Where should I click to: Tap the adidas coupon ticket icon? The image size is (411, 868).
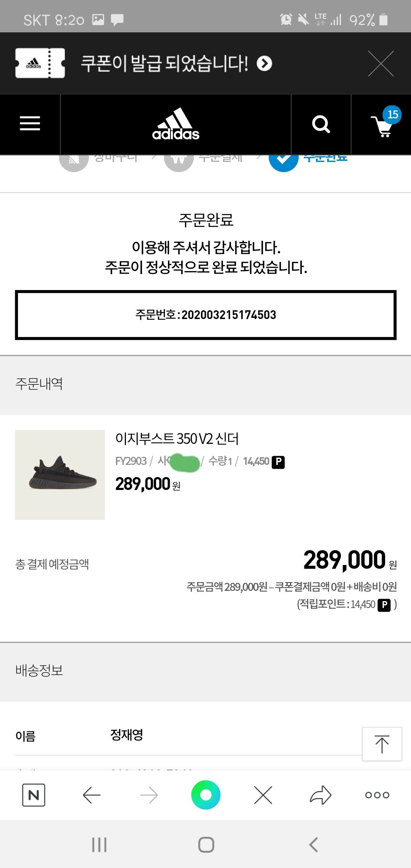pyautogui.click(x=40, y=63)
